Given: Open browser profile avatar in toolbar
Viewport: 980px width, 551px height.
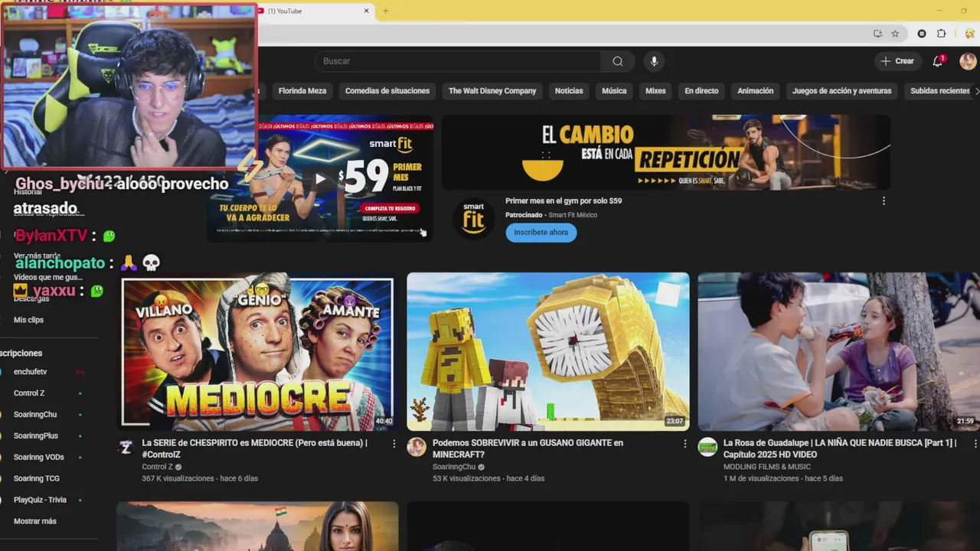Looking at the screenshot, I should click(x=969, y=34).
